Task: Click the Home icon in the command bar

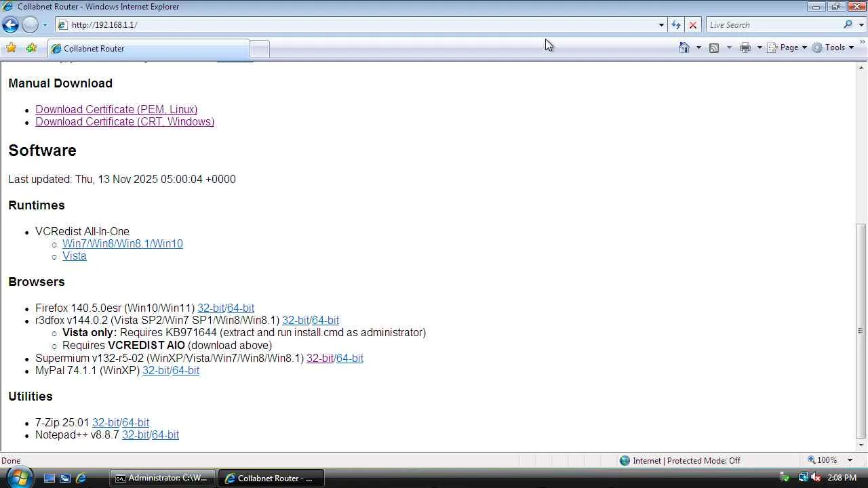Action: [x=684, y=47]
